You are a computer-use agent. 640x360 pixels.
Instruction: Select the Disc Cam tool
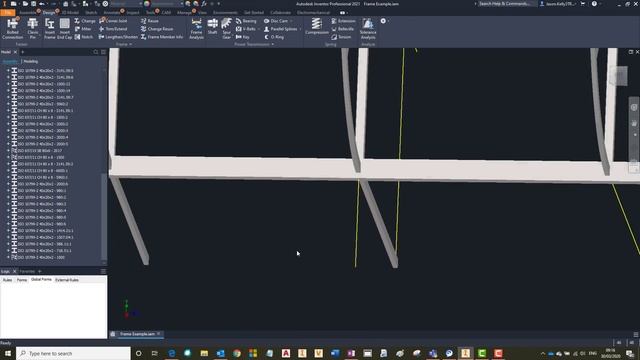pos(276,21)
